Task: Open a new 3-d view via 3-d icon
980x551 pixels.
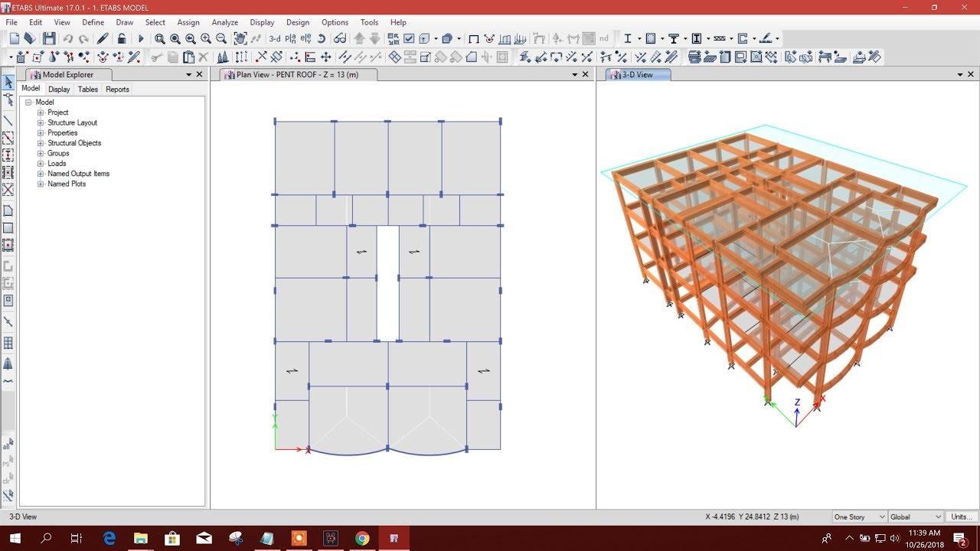Action: pos(273,37)
